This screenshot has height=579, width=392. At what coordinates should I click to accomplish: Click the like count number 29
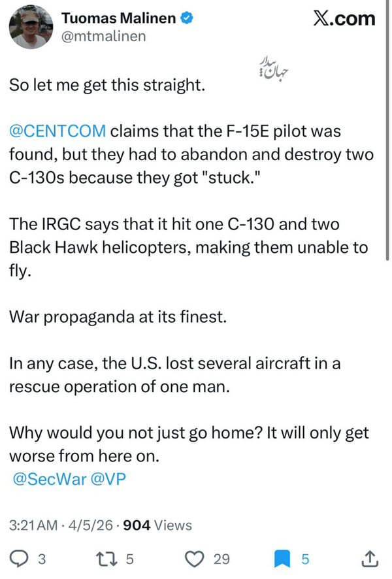[x=222, y=559]
